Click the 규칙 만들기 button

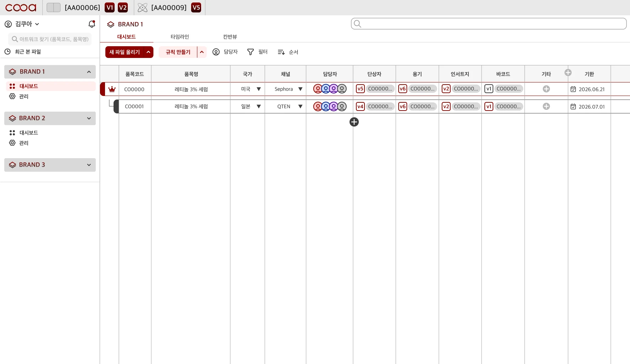178,52
